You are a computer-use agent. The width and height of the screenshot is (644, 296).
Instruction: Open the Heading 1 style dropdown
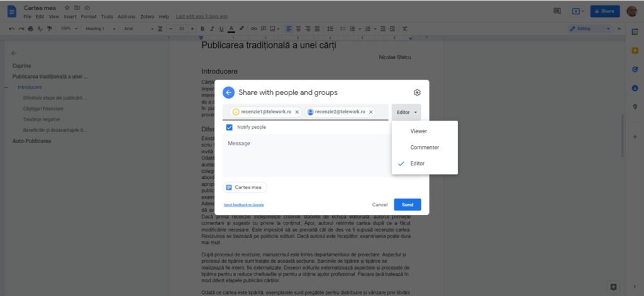(x=100, y=29)
